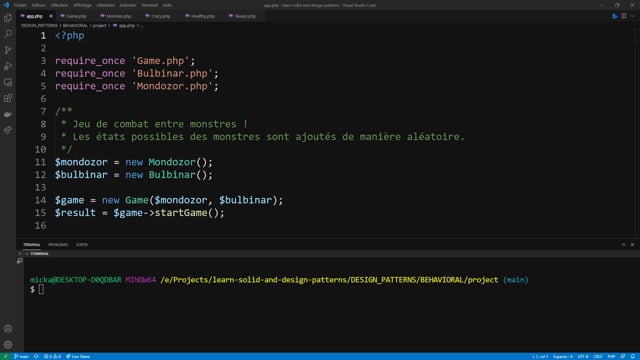Open the Edition menu
The image size is (640, 360).
pyautogui.click(x=38, y=5)
